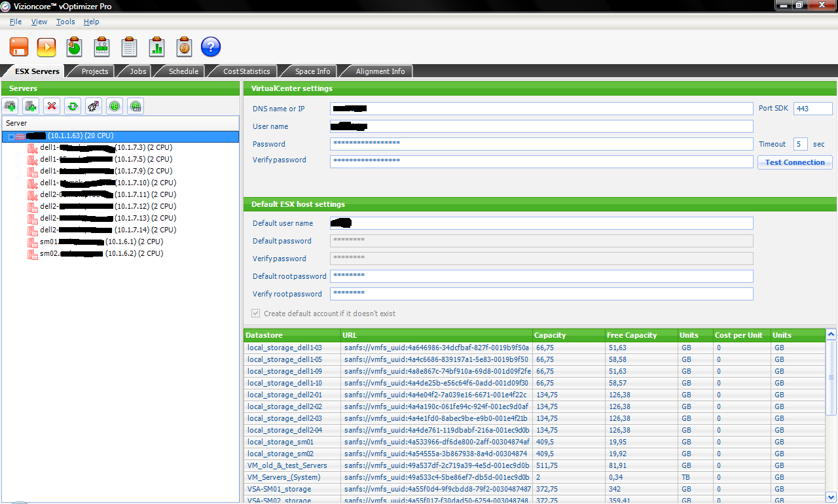Click the Port SDK input field

pos(812,109)
